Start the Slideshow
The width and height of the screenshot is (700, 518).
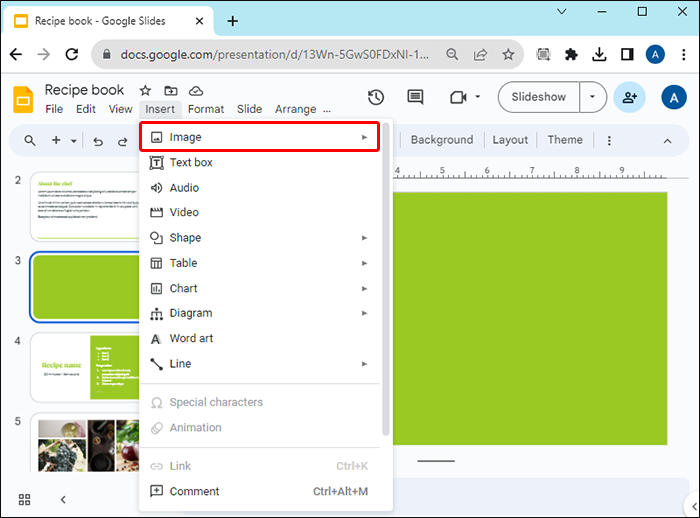[539, 97]
